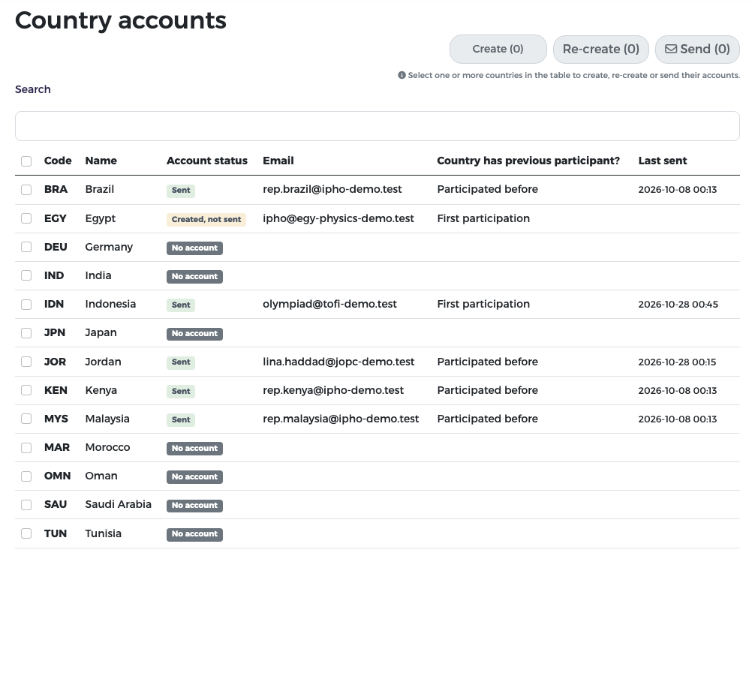Viewport: 755px width, 700px height.
Task: Click First participation in the Egypt row
Action: click(483, 218)
